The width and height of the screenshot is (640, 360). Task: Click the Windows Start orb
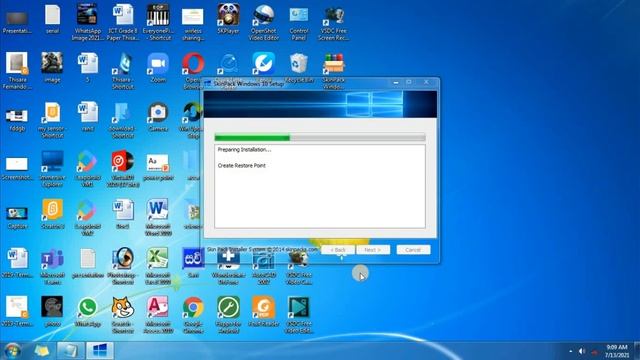[x=13, y=351]
